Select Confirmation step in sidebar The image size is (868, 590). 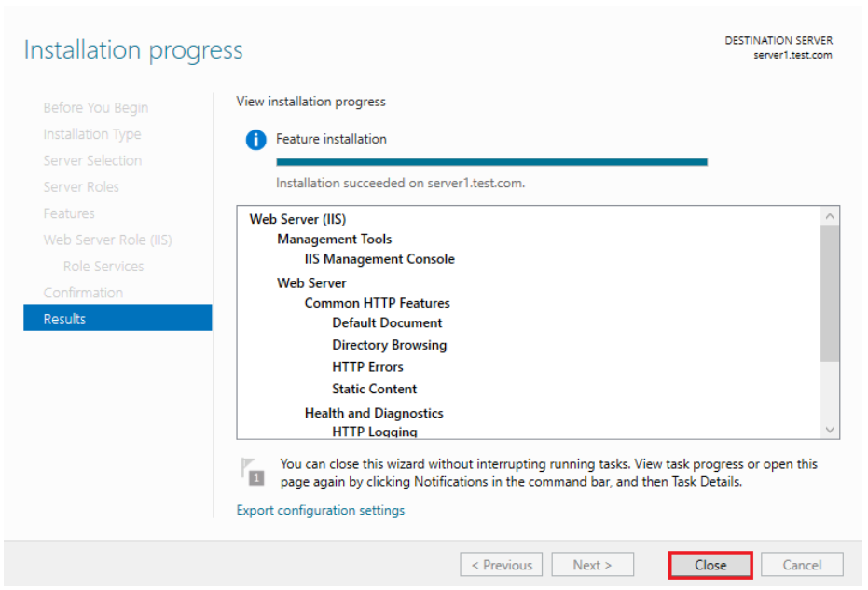83,293
